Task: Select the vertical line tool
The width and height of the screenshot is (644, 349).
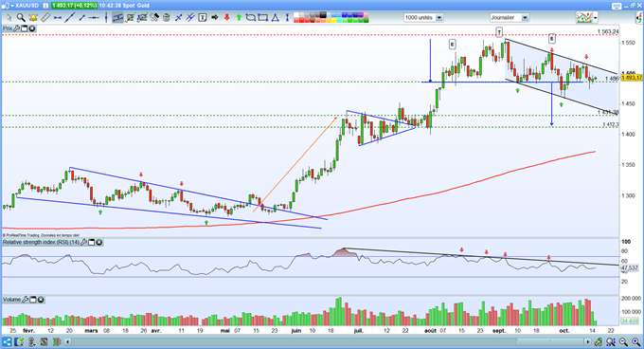Action: pyautogui.click(x=106, y=18)
